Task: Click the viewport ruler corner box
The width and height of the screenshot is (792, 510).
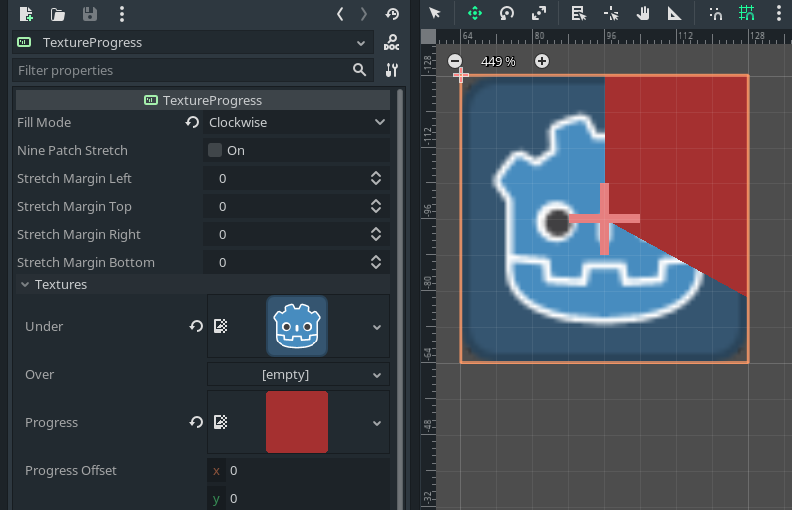Action: pos(428,36)
